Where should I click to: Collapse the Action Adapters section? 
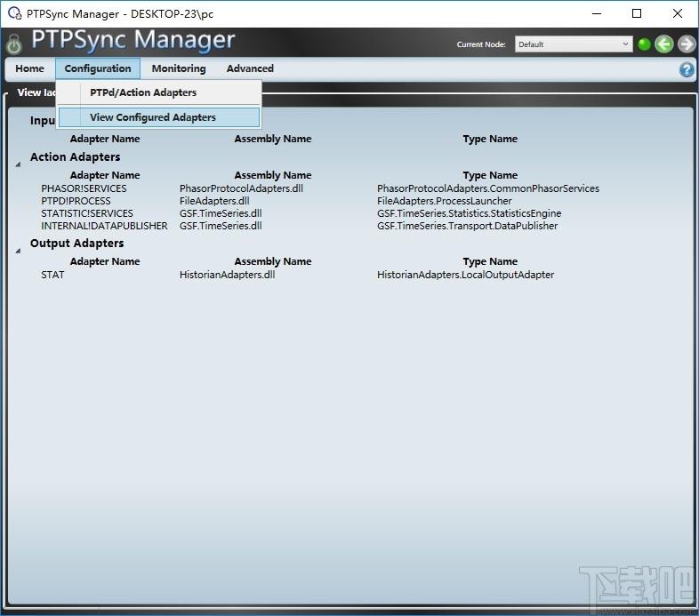pyautogui.click(x=19, y=164)
